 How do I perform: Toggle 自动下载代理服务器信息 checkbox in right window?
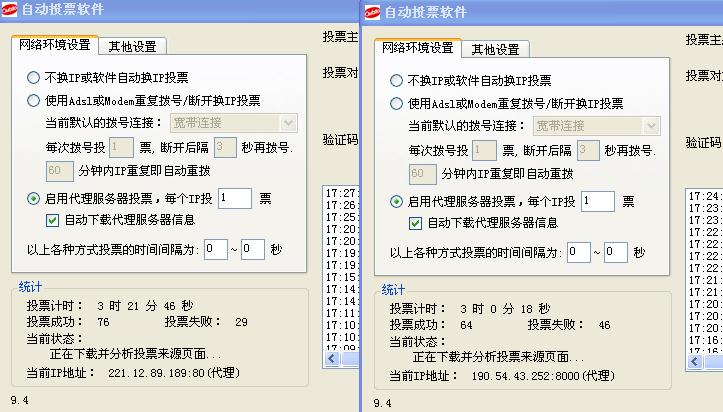tap(415, 224)
